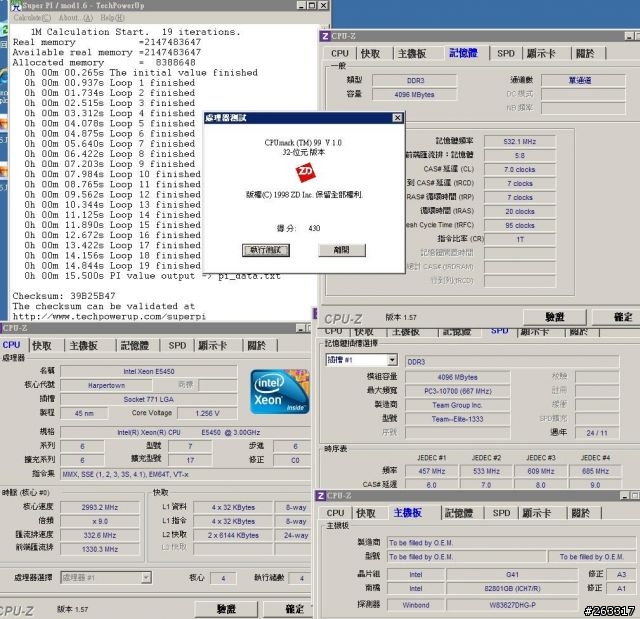Viewport: 640px width, 619px height.
Task: Click the 5:8 FSB:DRAM ratio value
Action: 520,155
